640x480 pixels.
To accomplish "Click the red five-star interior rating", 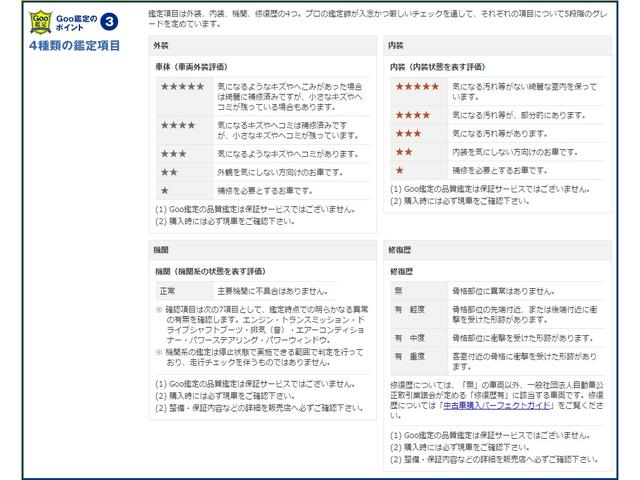I will [418, 86].
